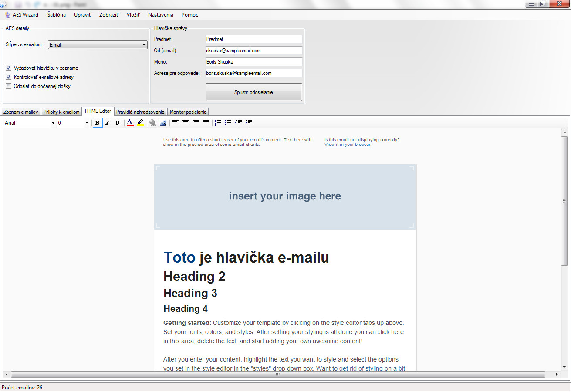
Task: Click the 'Heading 4' text
Action: (186, 309)
